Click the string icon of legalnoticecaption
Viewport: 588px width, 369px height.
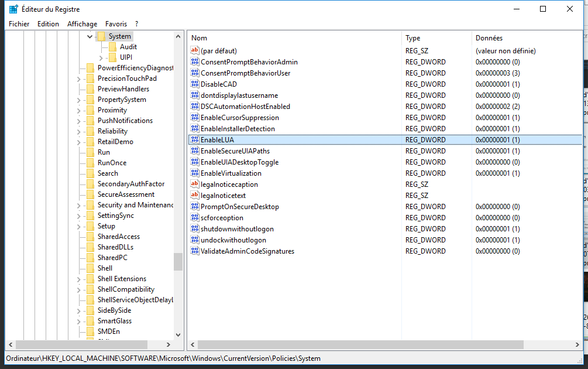pos(195,184)
